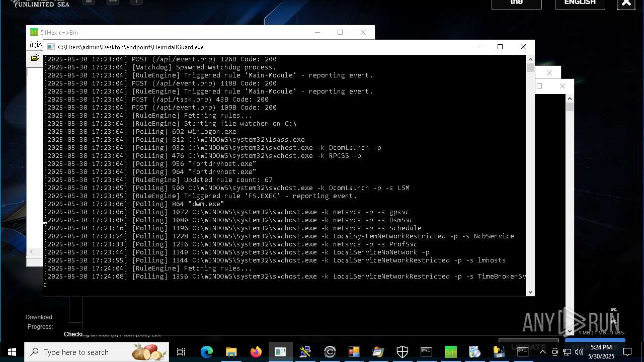This screenshot has width=644, height=362.
Task: Switch to the first console window taskbar icon
Action: pos(427,352)
